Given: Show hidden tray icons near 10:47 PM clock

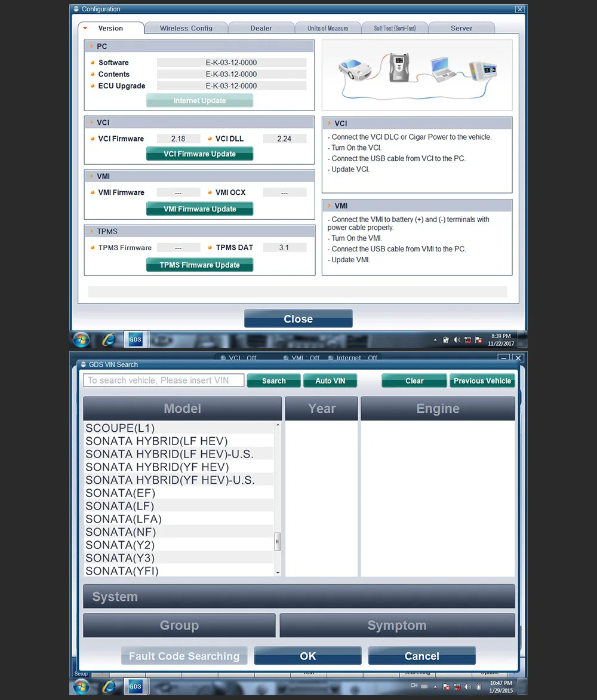Looking at the screenshot, I should point(435,687).
